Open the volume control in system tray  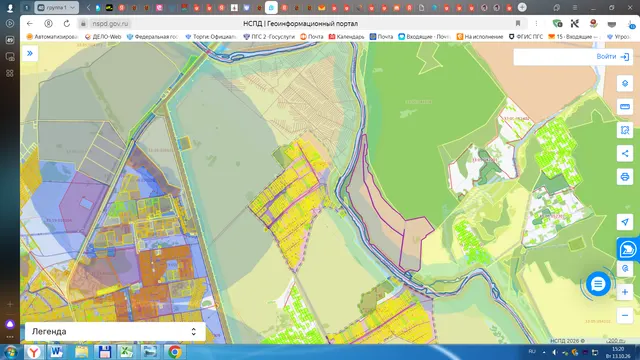(x=555, y=352)
